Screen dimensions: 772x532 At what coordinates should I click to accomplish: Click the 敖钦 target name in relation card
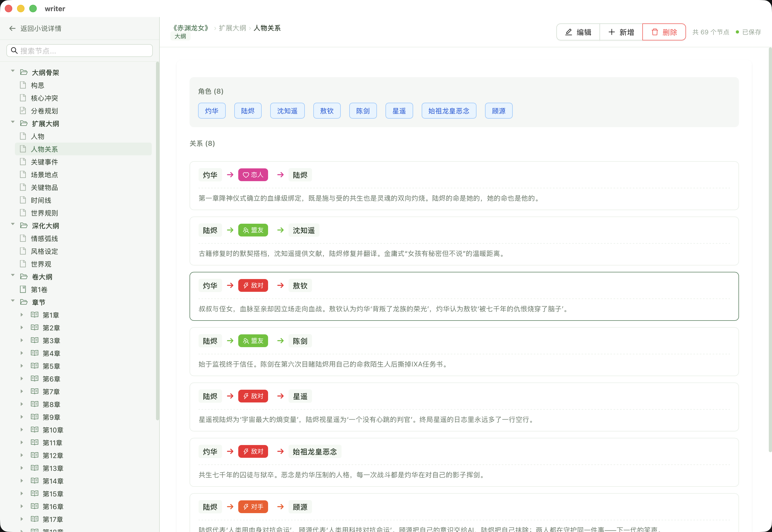coord(300,285)
